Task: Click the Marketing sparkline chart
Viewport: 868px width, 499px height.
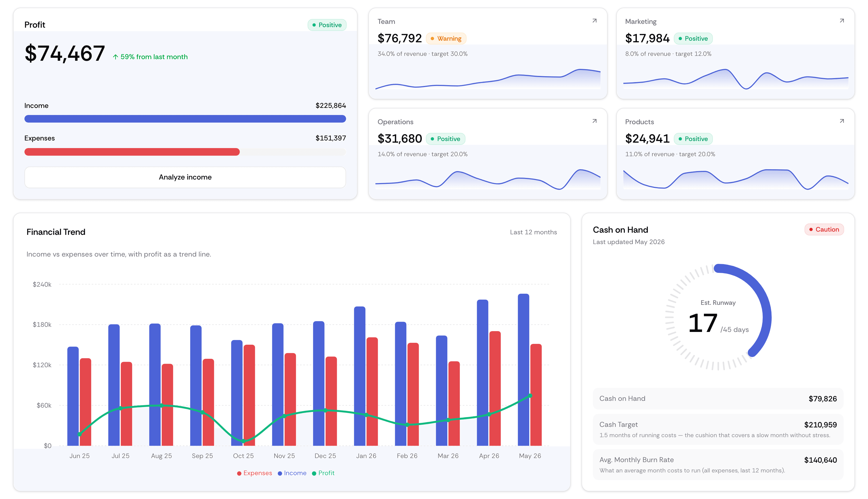Action: pos(735,79)
